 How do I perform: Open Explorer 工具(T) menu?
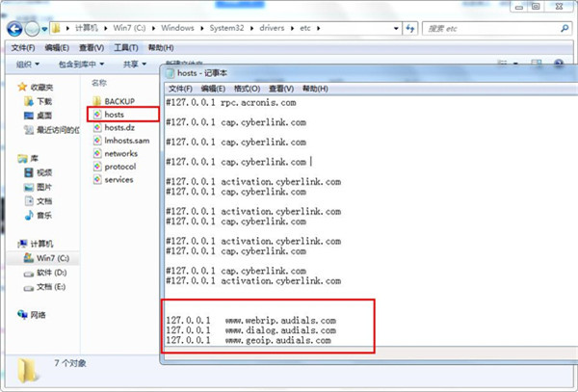point(125,48)
